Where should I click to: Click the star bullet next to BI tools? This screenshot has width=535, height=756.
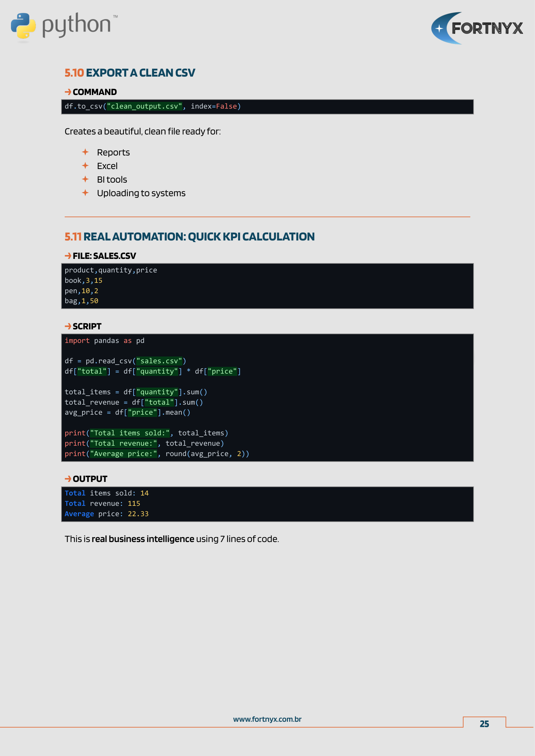click(85, 179)
